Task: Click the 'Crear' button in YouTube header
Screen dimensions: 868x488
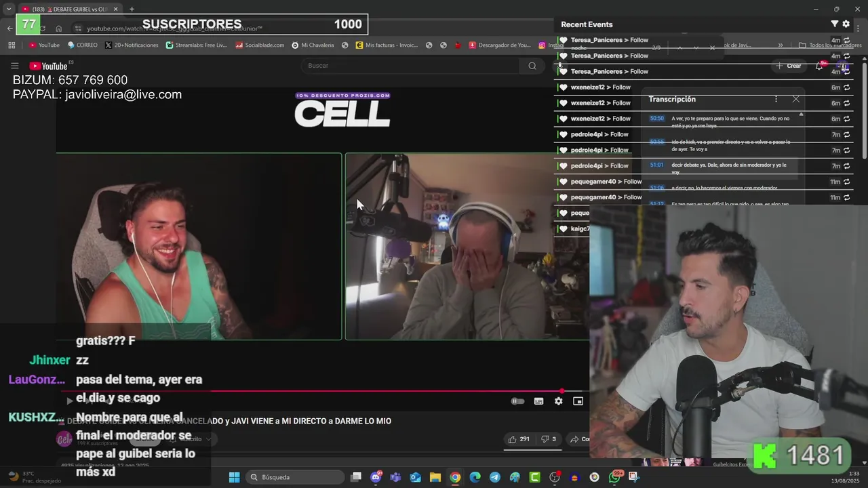Action: [x=789, y=66]
